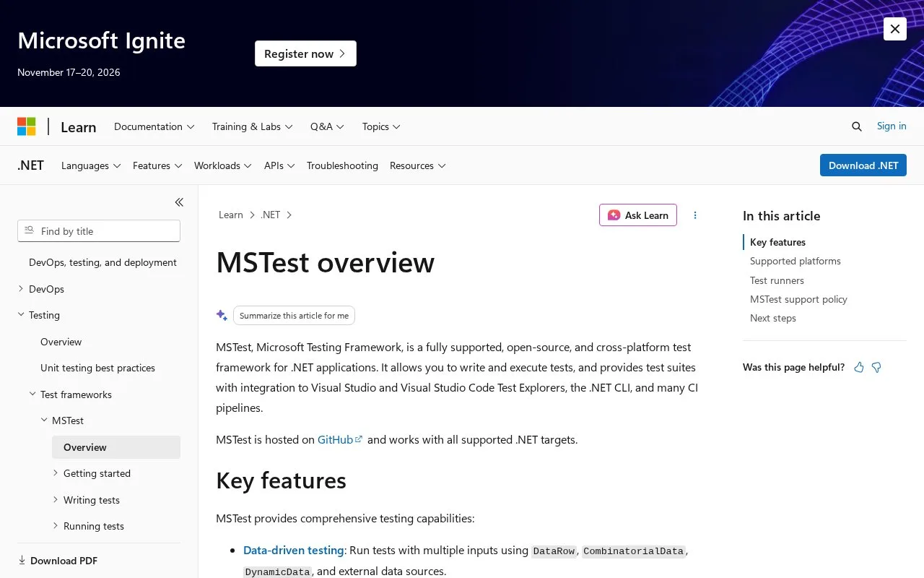Expand the Getting started node
The width and height of the screenshot is (924, 578).
coord(56,473)
